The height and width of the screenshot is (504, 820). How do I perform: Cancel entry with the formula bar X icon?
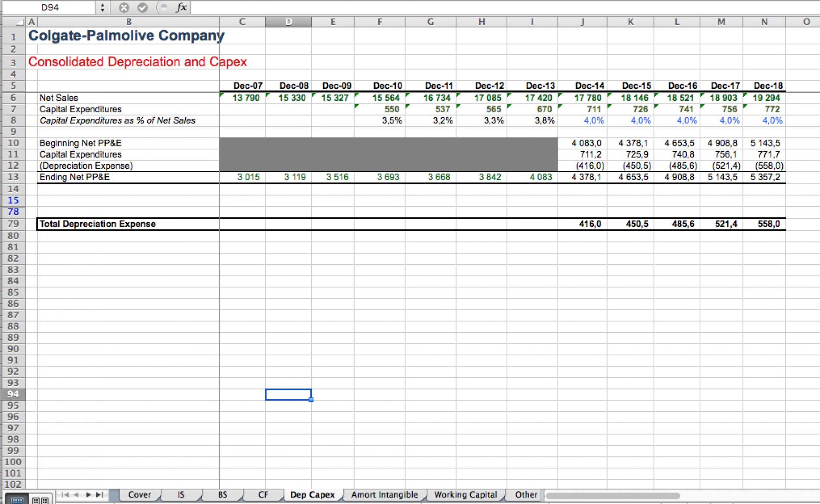point(124,7)
